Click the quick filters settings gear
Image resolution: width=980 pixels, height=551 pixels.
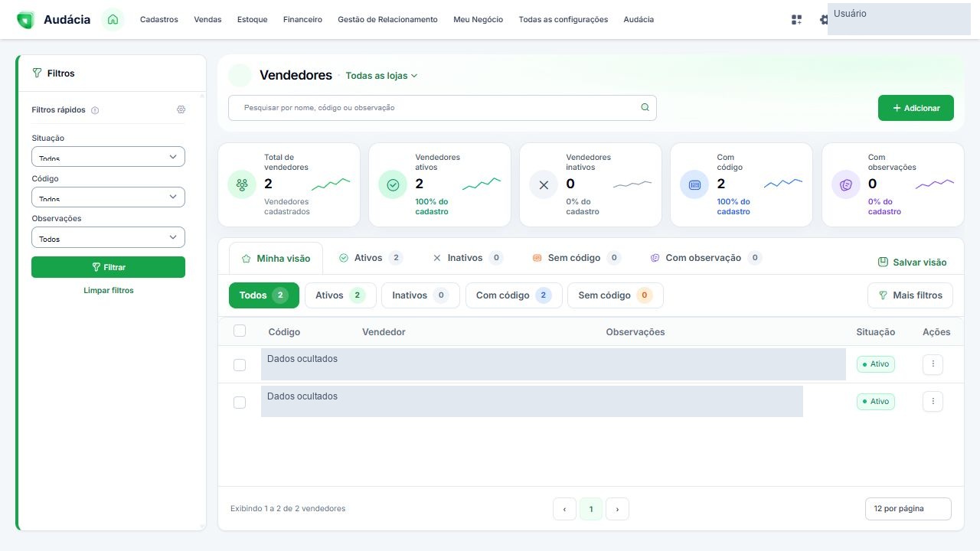coord(181,109)
